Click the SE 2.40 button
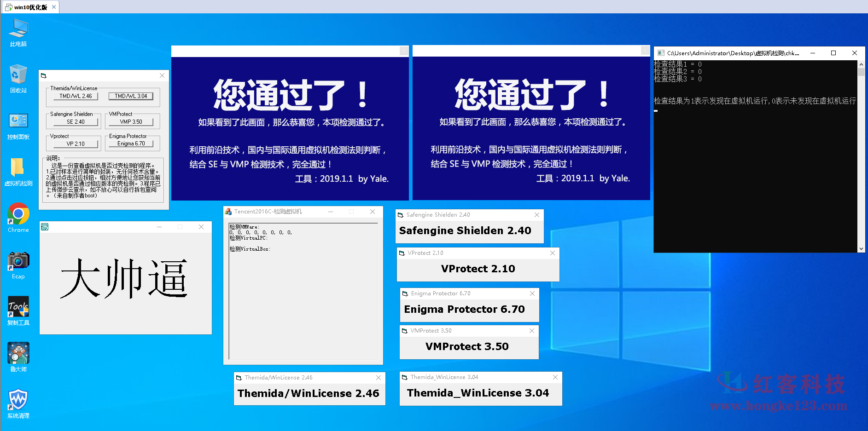This screenshot has width=868, height=431. [76, 122]
